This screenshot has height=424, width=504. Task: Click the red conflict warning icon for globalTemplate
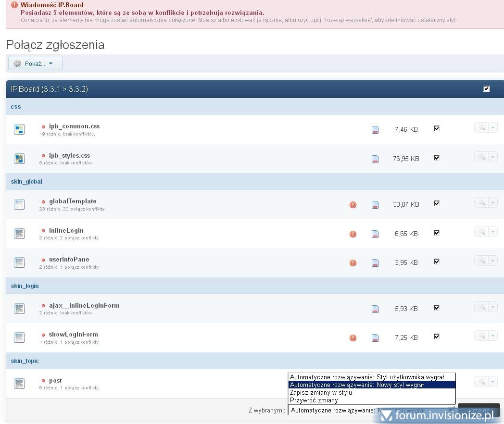point(353,205)
